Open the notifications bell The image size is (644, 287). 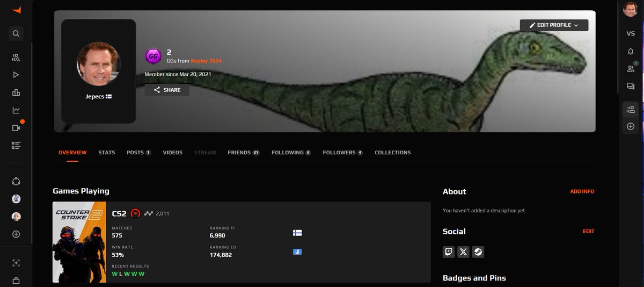pos(631,51)
